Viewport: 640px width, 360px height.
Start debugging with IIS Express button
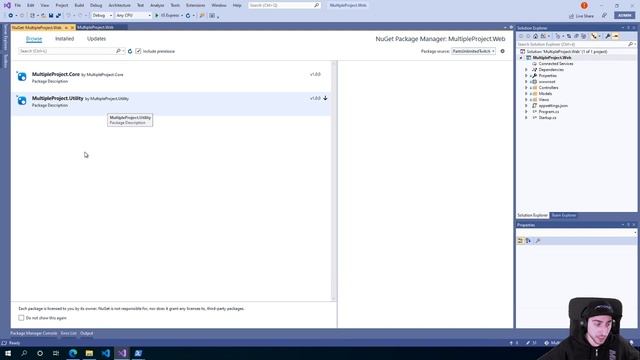point(167,16)
